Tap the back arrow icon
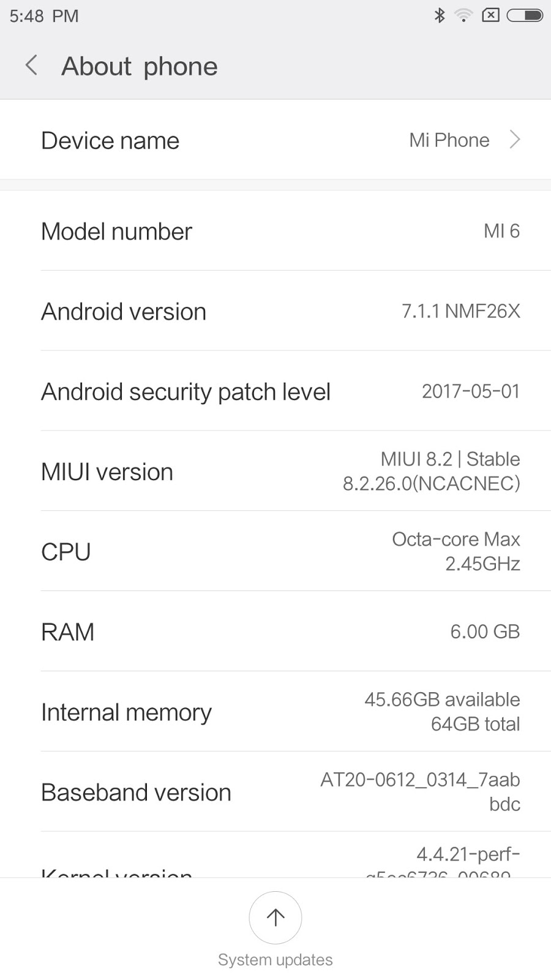This screenshot has width=551, height=980. tap(32, 65)
